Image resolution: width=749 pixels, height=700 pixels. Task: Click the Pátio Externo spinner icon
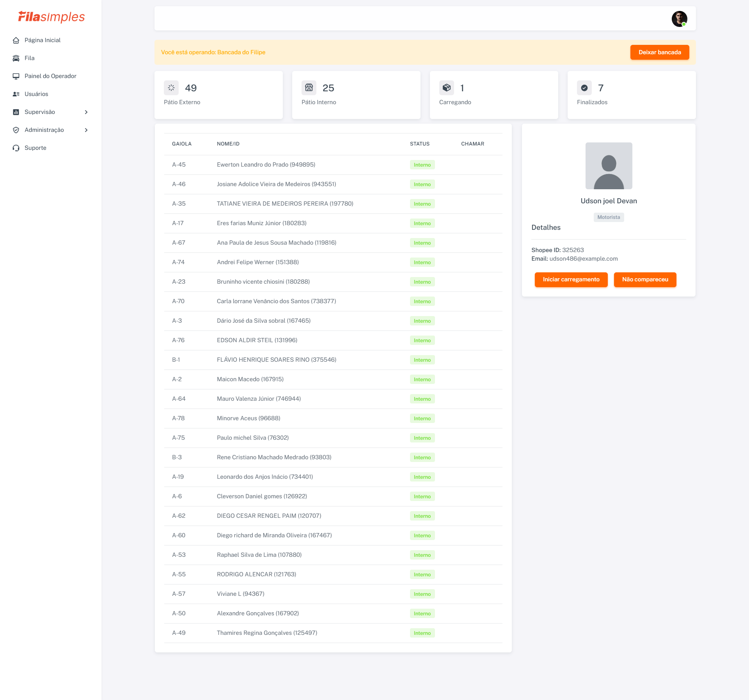[x=171, y=88]
